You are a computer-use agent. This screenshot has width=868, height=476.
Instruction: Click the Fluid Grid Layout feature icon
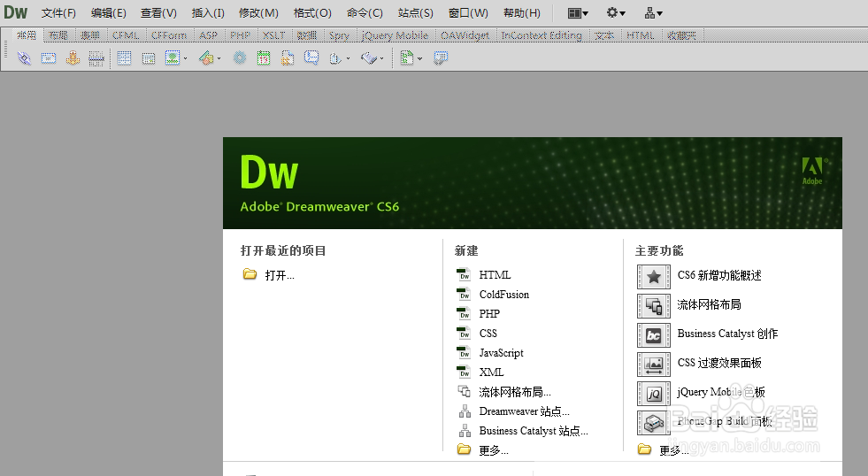653,305
